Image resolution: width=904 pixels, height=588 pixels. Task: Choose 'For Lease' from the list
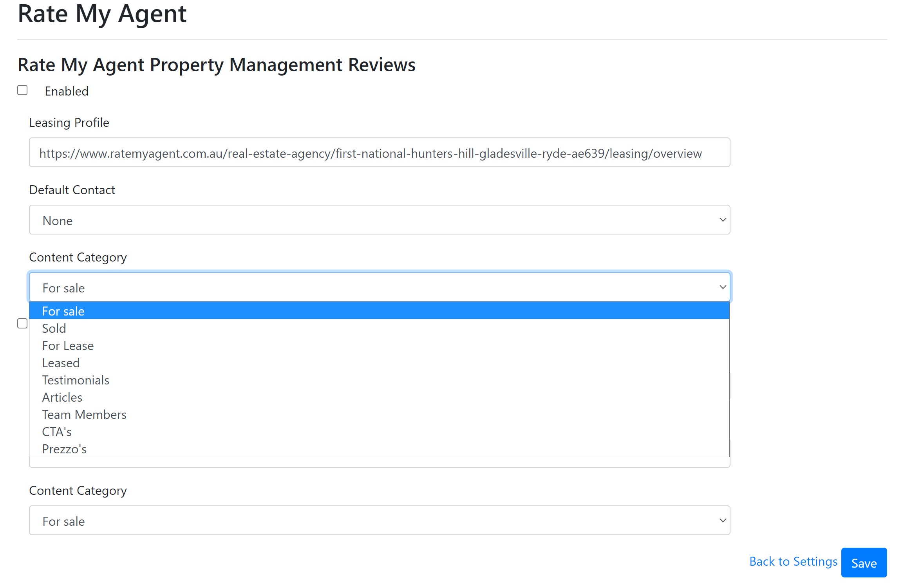pyautogui.click(x=379, y=345)
